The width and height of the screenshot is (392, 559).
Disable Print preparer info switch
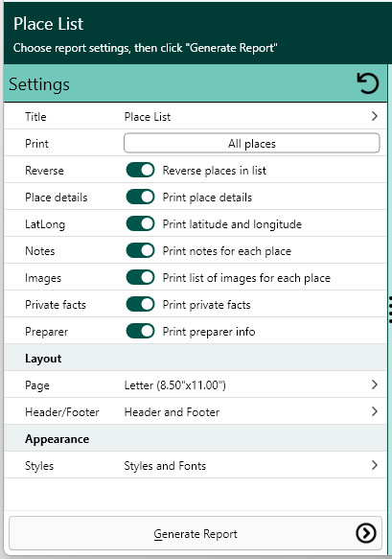(x=140, y=331)
